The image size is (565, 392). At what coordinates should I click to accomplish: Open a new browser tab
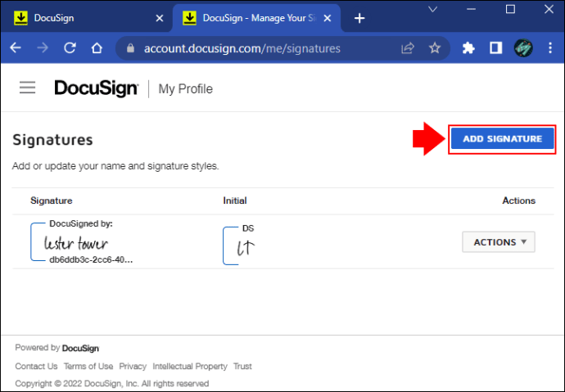[359, 18]
